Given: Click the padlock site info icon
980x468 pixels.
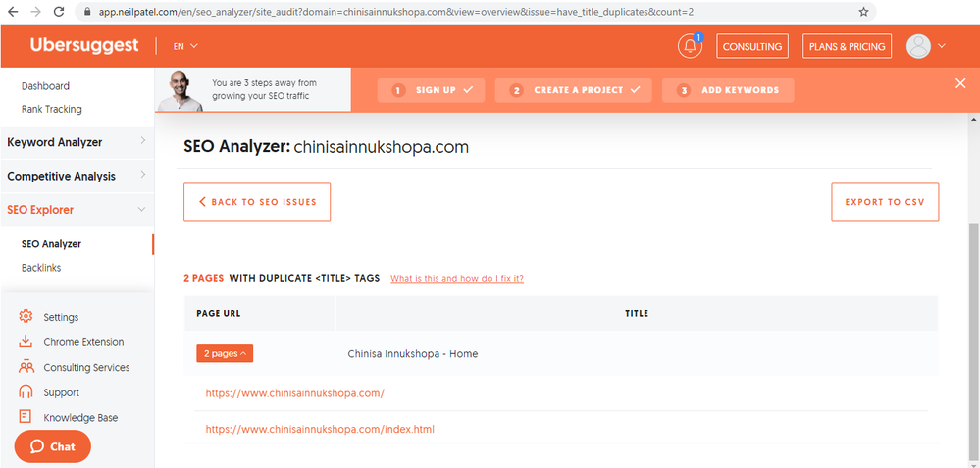Looking at the screenshot, I should coord(86,11).
